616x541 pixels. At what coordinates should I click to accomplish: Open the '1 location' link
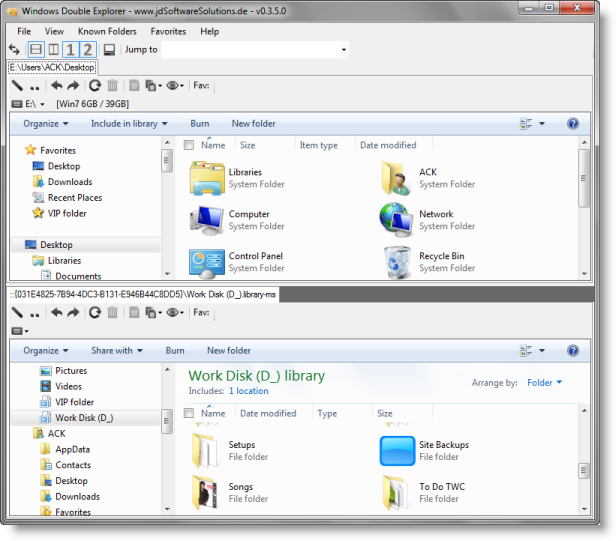click(248, 391)
